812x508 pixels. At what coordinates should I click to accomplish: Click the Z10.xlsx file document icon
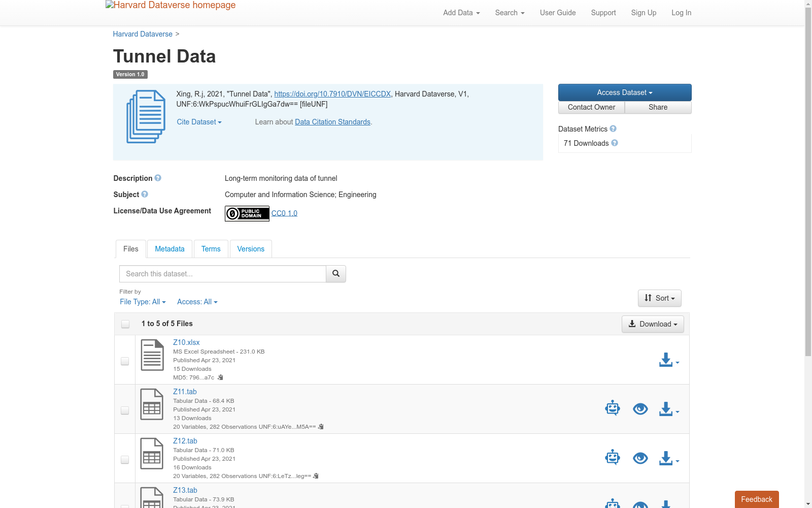152,355
